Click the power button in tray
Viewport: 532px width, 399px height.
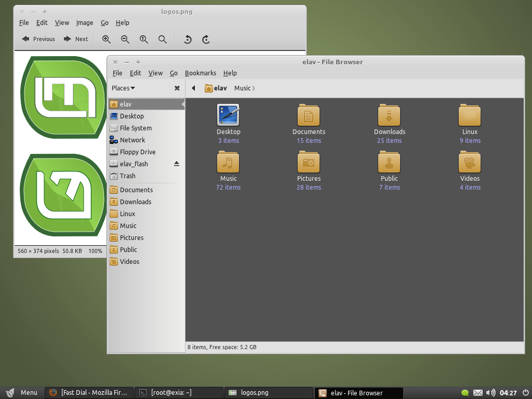pos(526,393)
